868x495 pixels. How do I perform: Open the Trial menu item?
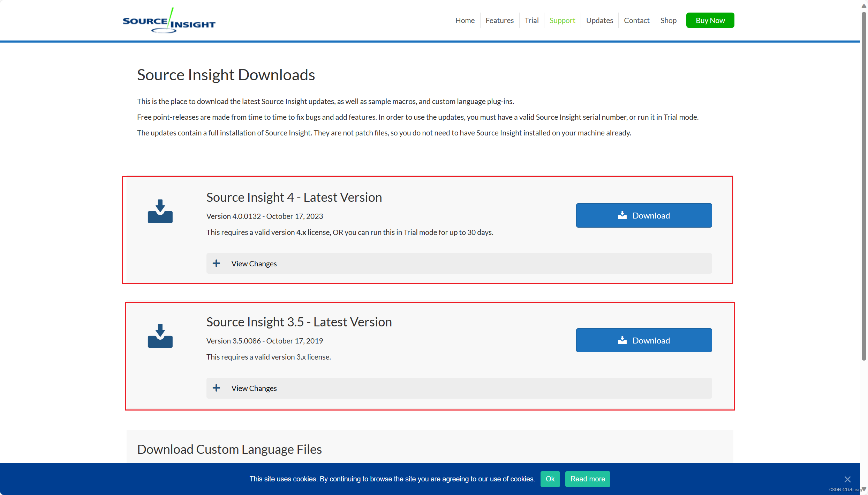531,20
